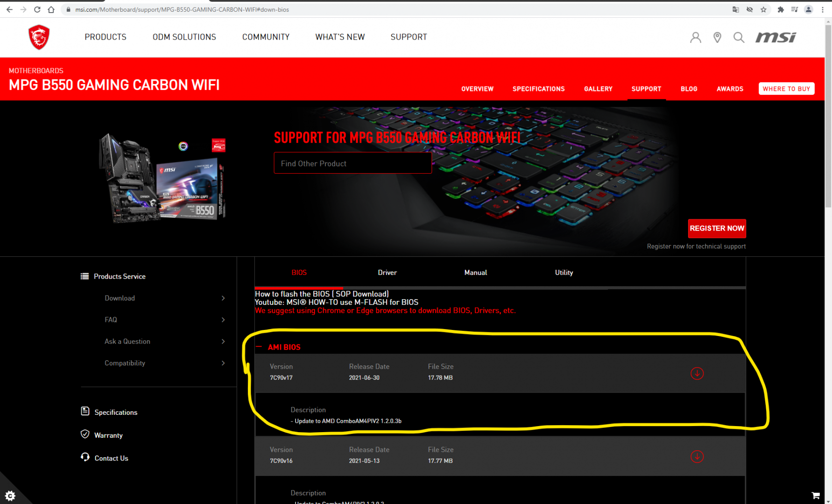The height and width of the screenshot is (504, 832).
Task: Click the Products Service list icon
Action: pyautogui.click(x=85, y=276)
